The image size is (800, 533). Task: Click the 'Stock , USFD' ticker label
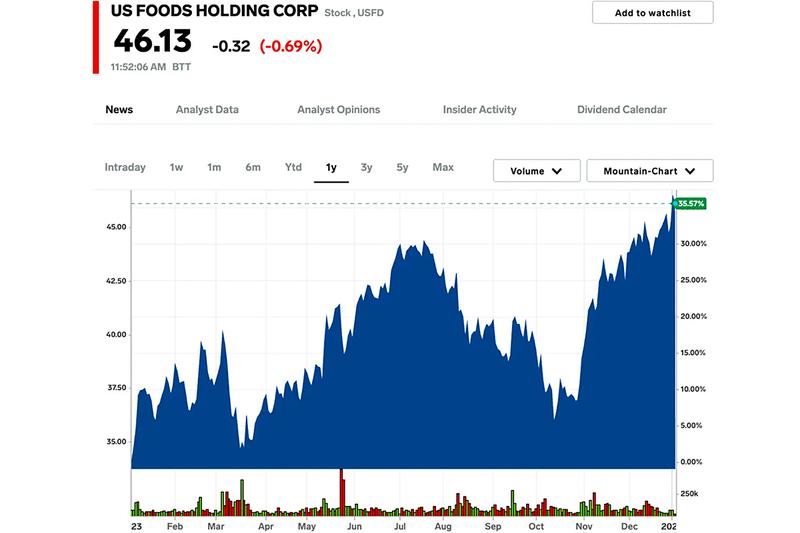(354, 13)
